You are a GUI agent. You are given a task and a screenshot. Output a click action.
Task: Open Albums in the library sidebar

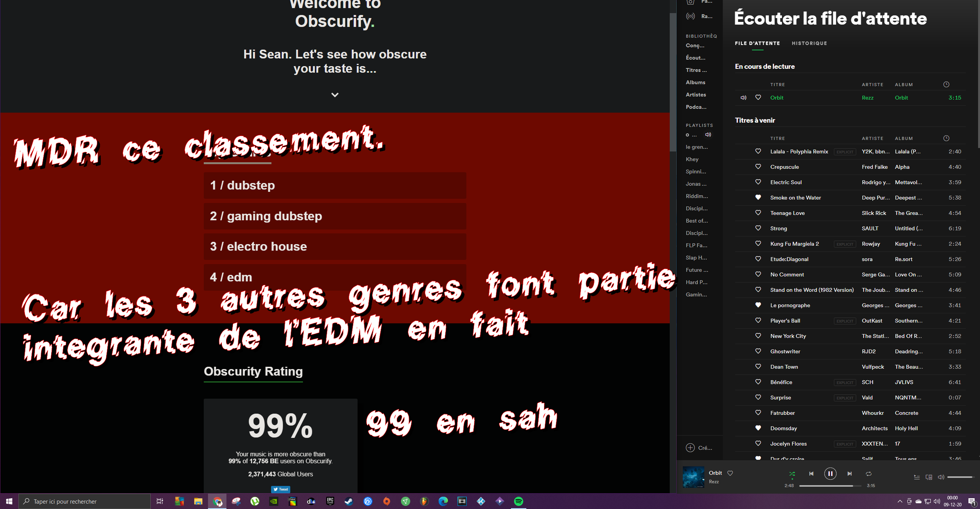coord(695,82)
